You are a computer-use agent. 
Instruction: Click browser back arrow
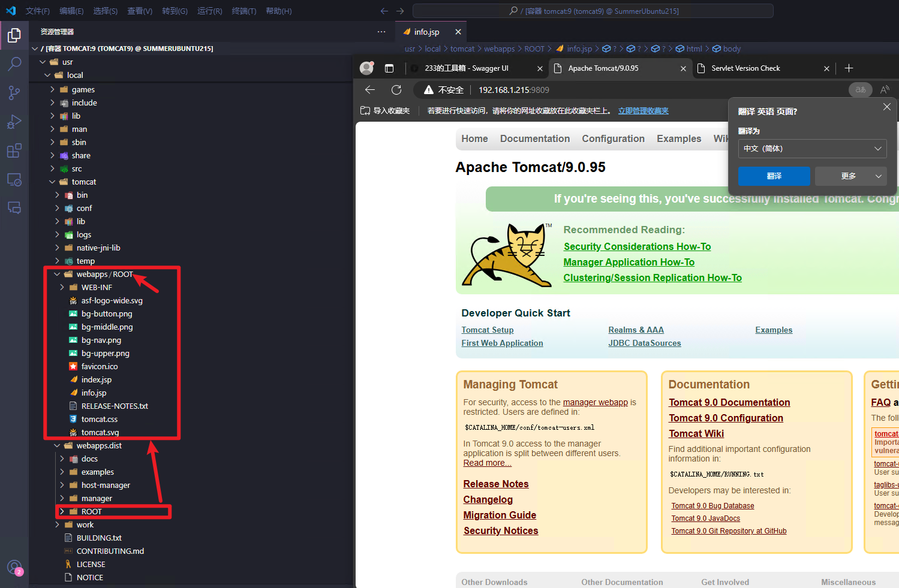tap(370, 90)
